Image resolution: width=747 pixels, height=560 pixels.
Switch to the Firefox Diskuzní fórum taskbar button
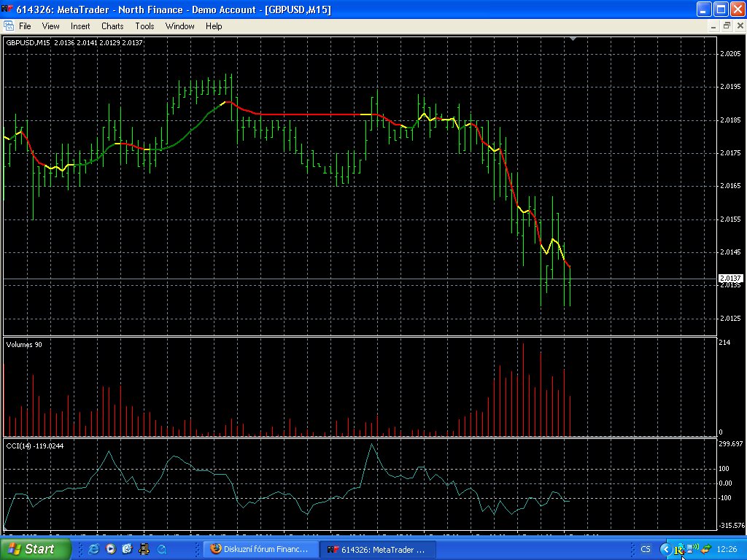(260, 548)
